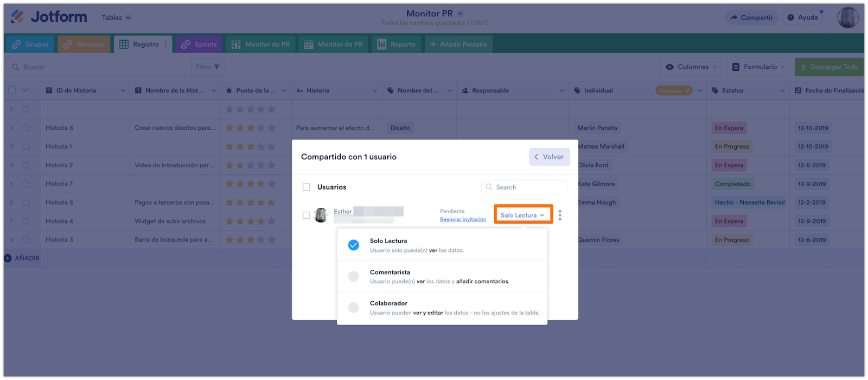
Task: Open more options dots for Esther
Action: pyautogui.click(x=560, y=216)
